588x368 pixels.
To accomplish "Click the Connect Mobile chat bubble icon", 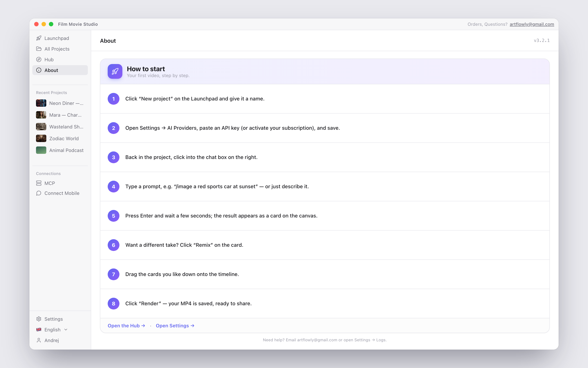I will click(x=39, y=193).
